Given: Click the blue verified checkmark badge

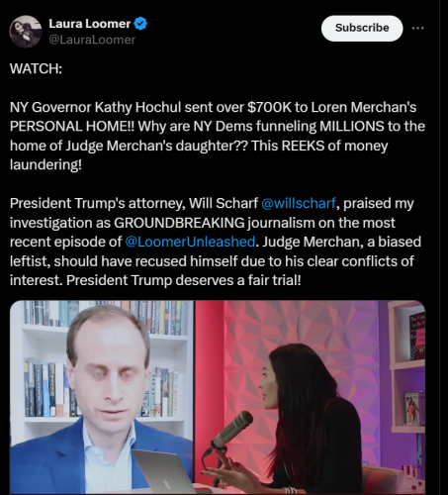Looking at the screenshot, I should [140, 24].
